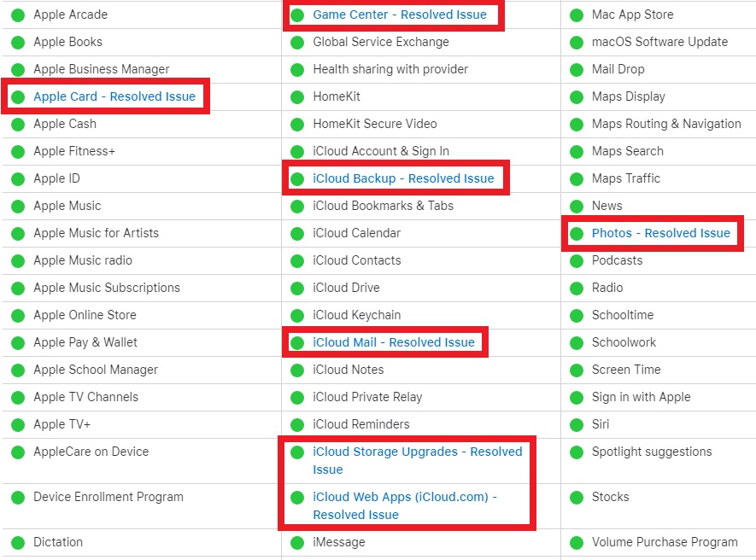Click the green indicator for Mail Drop
Viewport: 756px width, 560px height.
(577, 70)
